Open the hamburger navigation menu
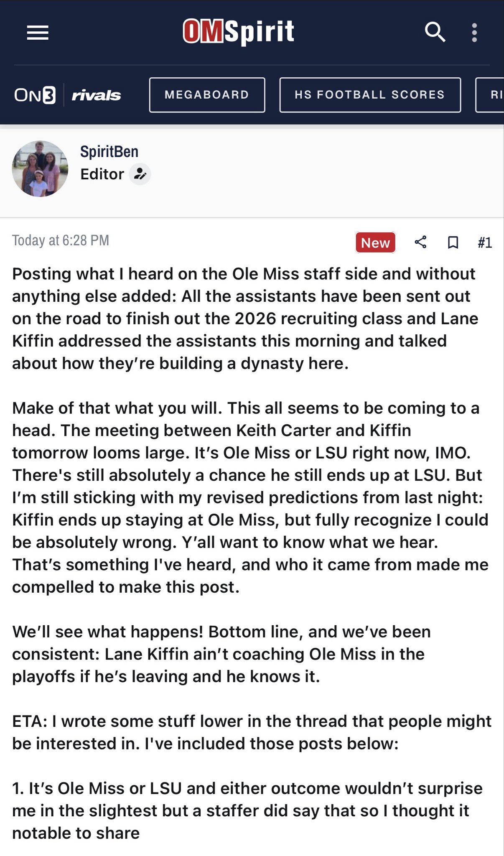504x856 pixels. click(38, 33)
